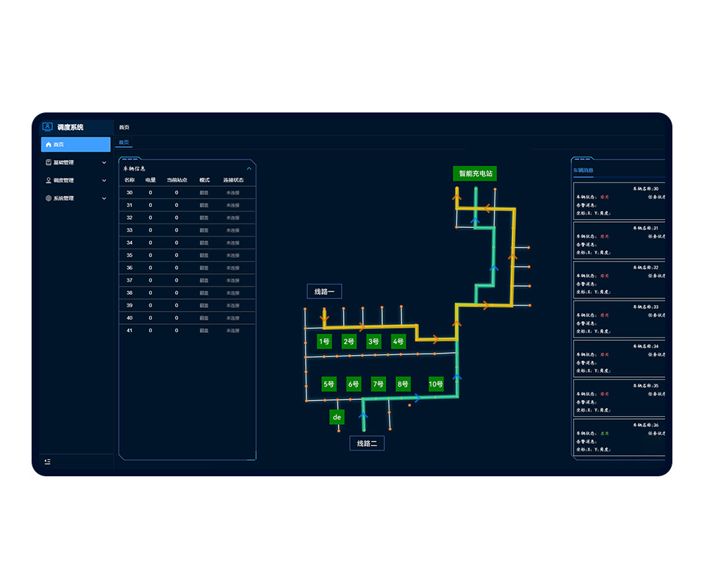This screenshot has height=588, width=704.
Task: Select station marker 10号 on the map
Action: [436, 384]
